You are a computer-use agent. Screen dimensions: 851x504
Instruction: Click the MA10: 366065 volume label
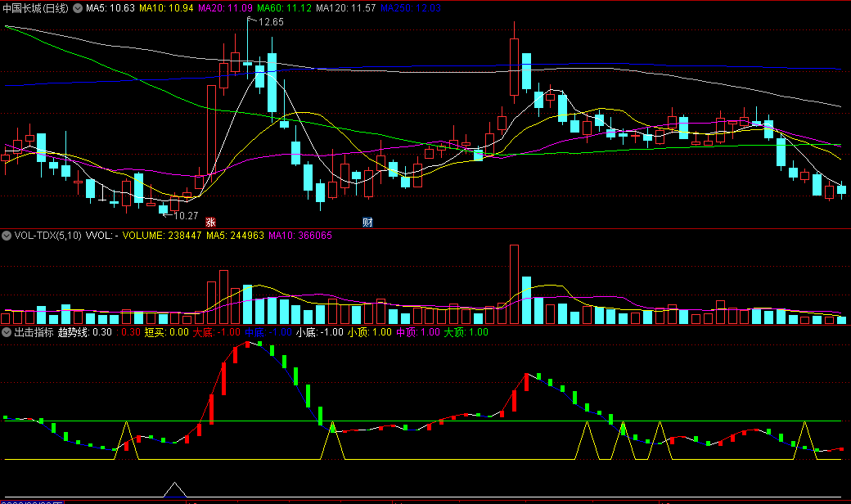(x=300, y=236)
